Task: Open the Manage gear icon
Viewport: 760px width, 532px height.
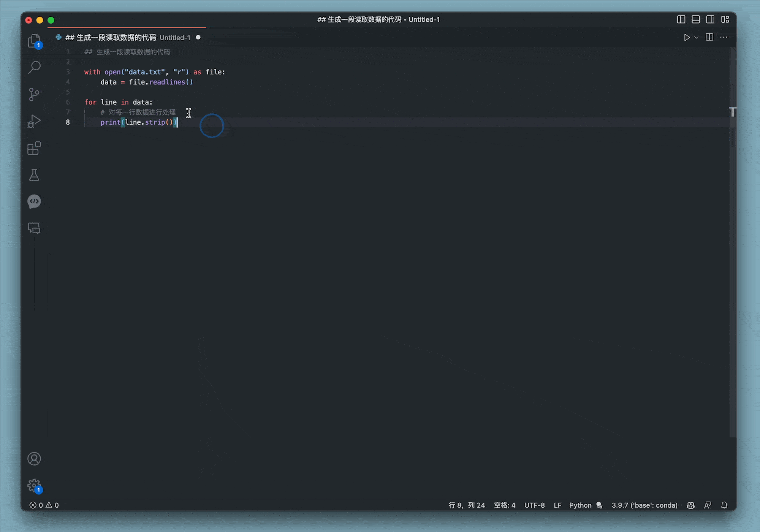Action: point(34,485)
